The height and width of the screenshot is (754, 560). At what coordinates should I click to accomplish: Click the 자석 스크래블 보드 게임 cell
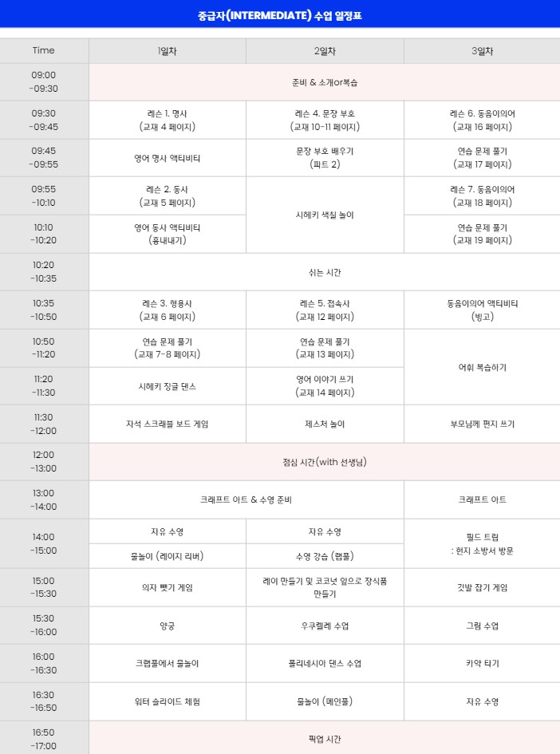(x=168, y=424)
